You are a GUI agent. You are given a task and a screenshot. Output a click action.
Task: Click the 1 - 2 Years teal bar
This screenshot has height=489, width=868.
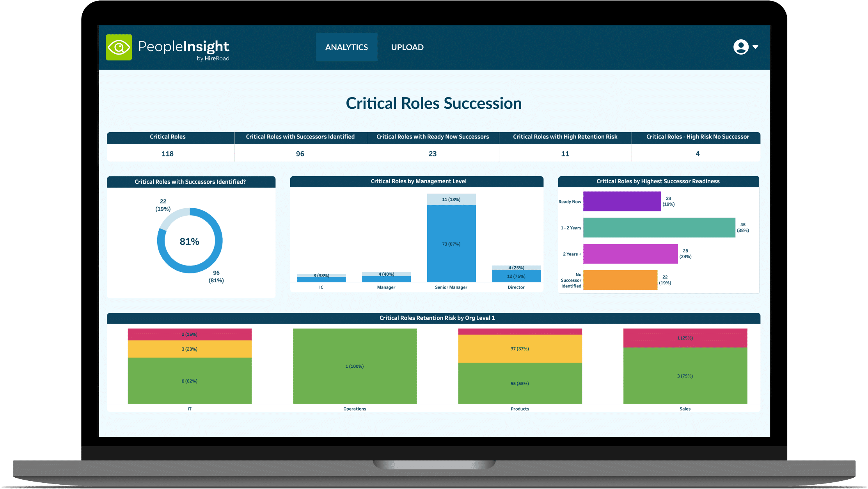[659, 228]
